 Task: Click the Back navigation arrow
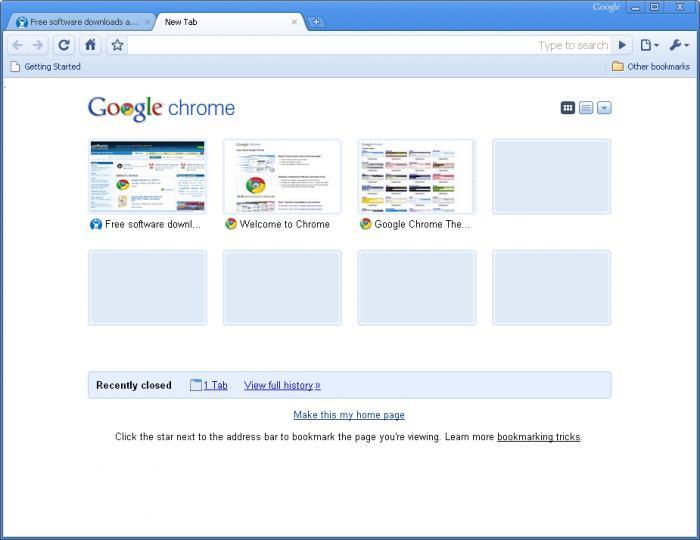(x=17, y=45)
